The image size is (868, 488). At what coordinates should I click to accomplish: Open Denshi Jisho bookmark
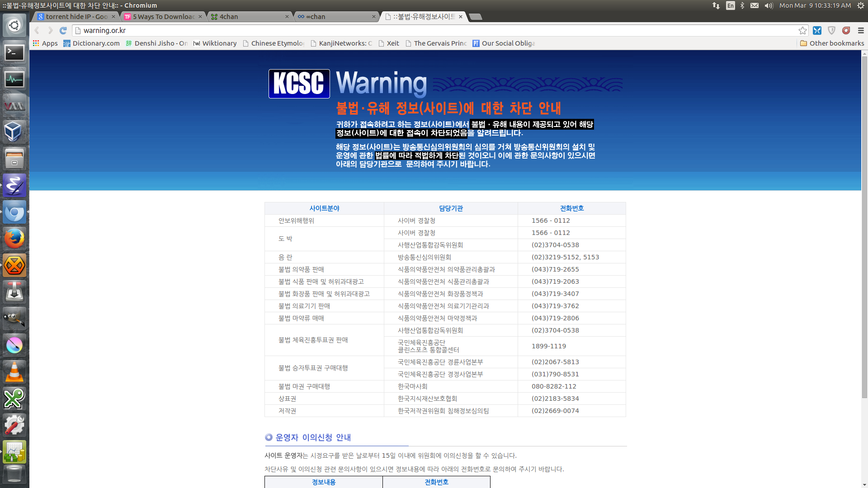[156, 43]
